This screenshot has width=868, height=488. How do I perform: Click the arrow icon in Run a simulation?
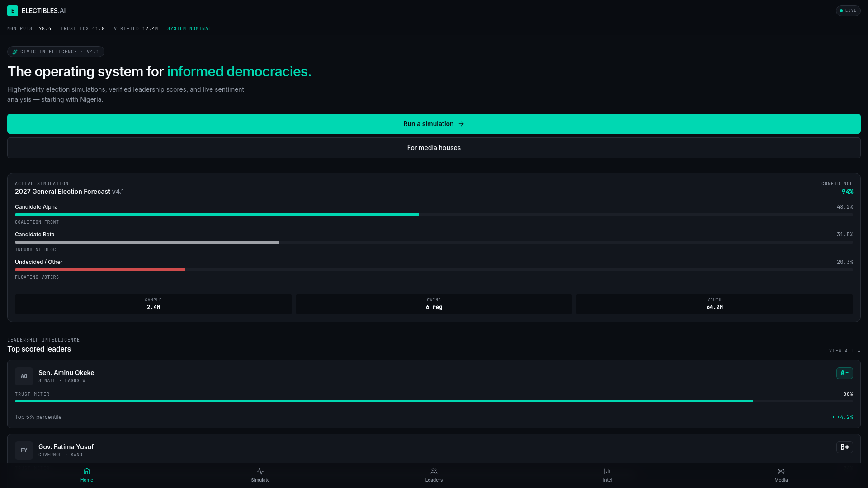click(x=461, y=124)
